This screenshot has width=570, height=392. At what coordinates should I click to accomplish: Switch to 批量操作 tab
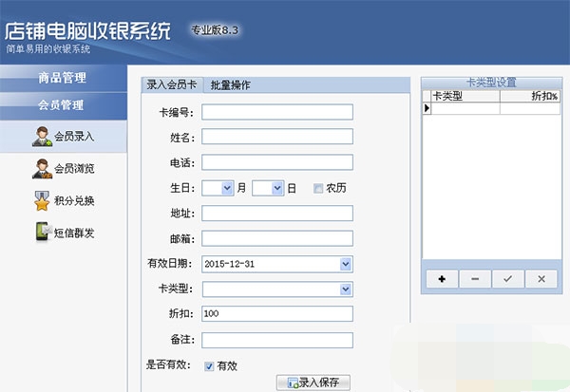230,85
